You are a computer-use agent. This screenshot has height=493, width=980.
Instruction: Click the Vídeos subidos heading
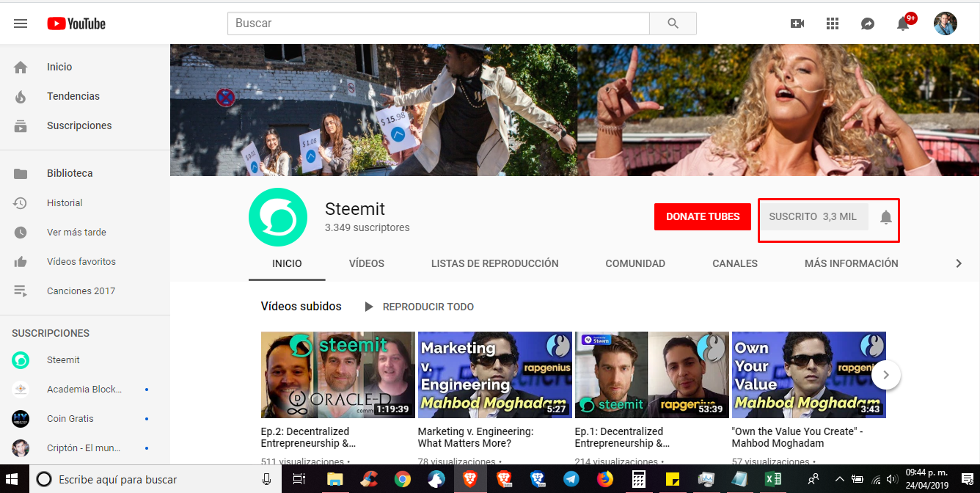pos(301,306)
